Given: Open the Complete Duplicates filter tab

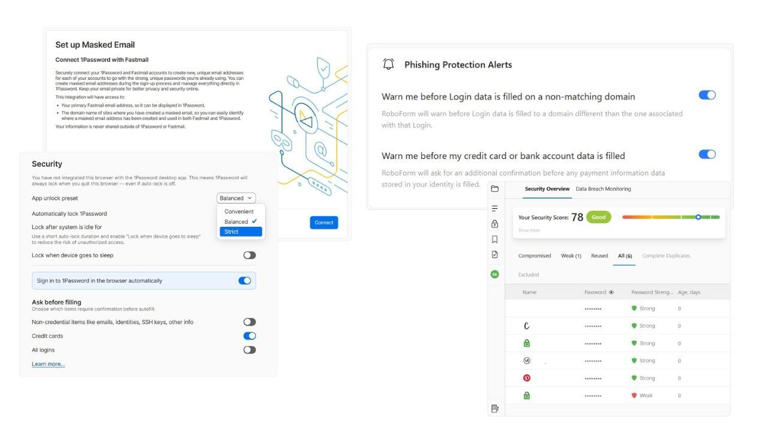Looking at the screenshot, I should (x=666, y=256).
